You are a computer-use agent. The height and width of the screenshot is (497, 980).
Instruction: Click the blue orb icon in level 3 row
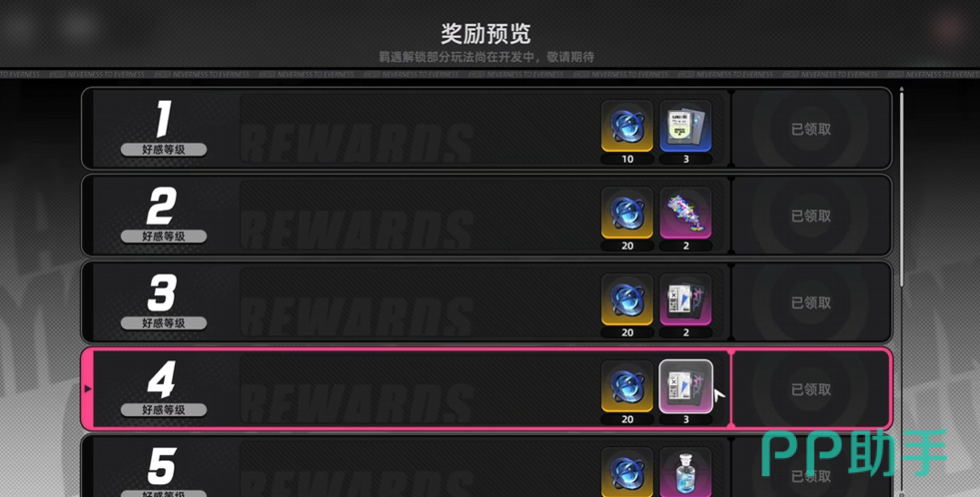pos(627,299)
